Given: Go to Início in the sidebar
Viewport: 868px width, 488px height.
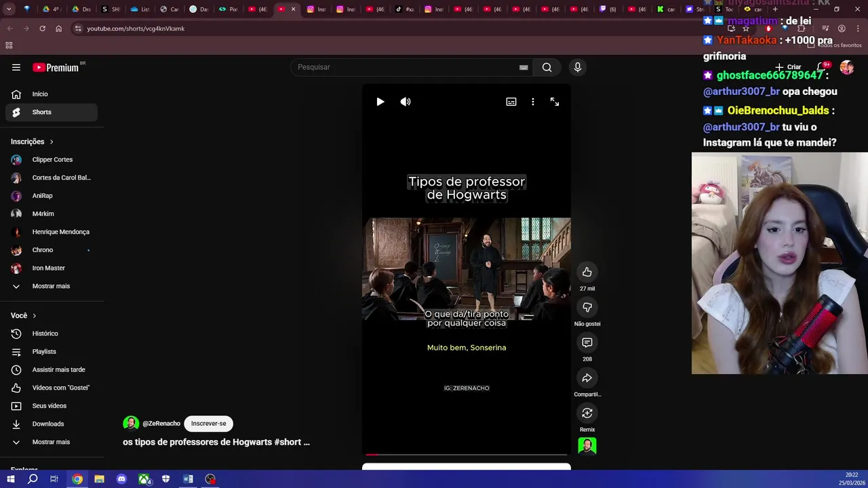Looking at the screenshot, I should point(52,94).
